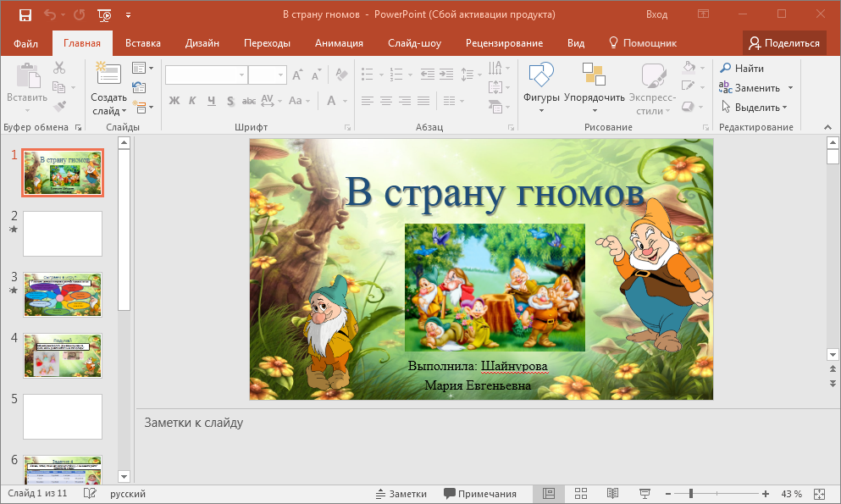Toggle strikethrough (abc) formatting
Screen dimensions: 841x504
click(249, 100)
